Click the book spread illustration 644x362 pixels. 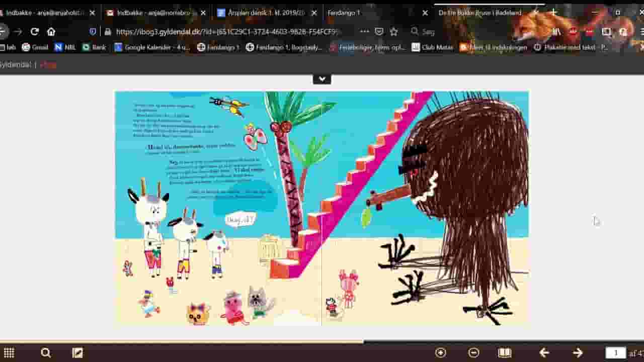(x=322, y=208)
